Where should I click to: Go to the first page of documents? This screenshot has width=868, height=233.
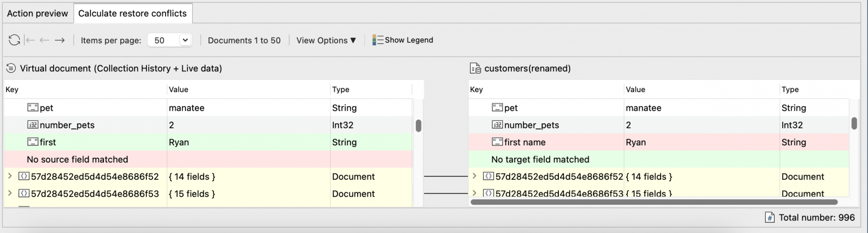(31, 40)
